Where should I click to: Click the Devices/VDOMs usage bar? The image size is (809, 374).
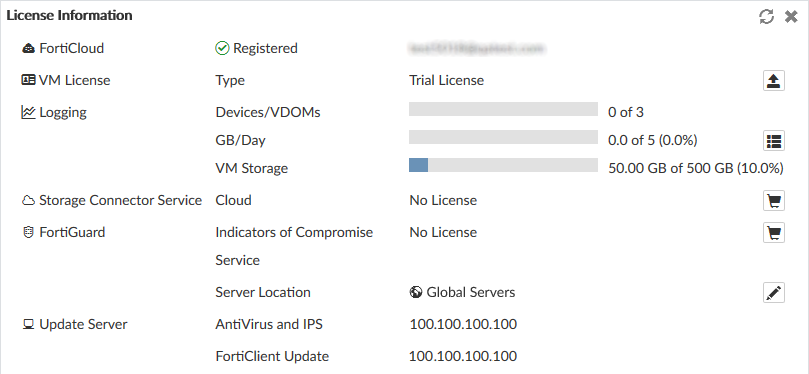point(503,109)
